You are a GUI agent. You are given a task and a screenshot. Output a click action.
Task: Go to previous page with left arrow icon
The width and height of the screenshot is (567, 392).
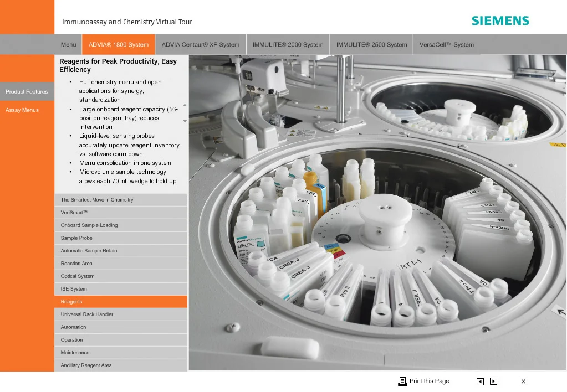point(480,381)
